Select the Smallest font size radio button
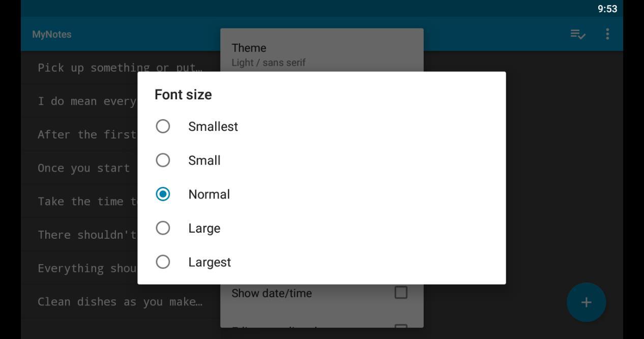The height and width of the screenshot is (339, 644). click(x=163, y=126)
